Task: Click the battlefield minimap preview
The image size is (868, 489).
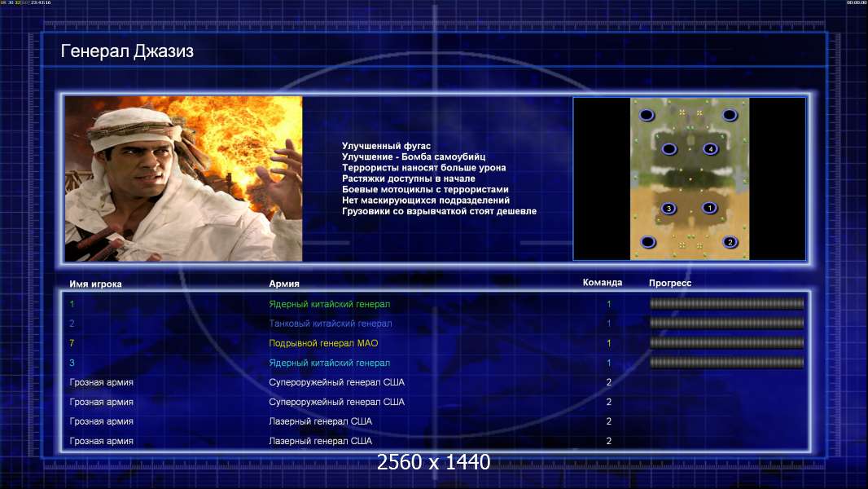Action: (690, 178)
